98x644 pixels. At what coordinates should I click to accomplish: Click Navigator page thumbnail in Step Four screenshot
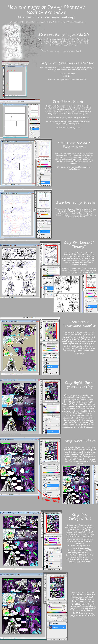44,149
